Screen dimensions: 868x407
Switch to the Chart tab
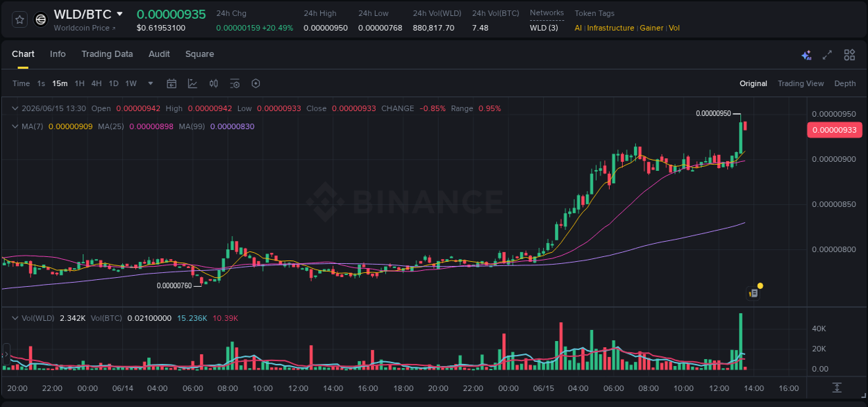(23, 54)
